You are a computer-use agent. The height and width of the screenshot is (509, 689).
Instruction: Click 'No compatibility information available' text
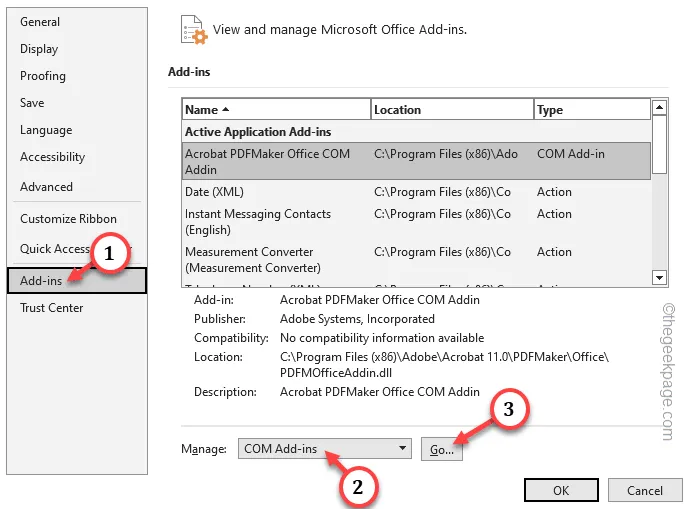tap(382, 338)
